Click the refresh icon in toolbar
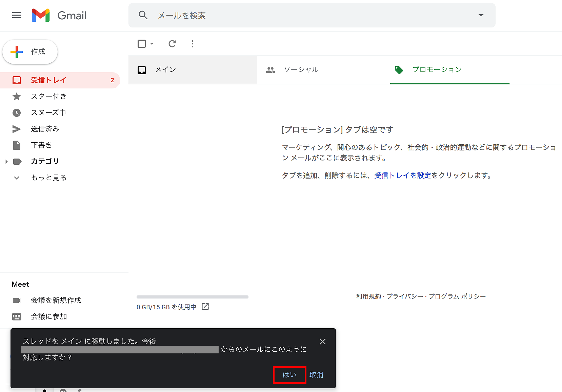 [x=172, y=44]
